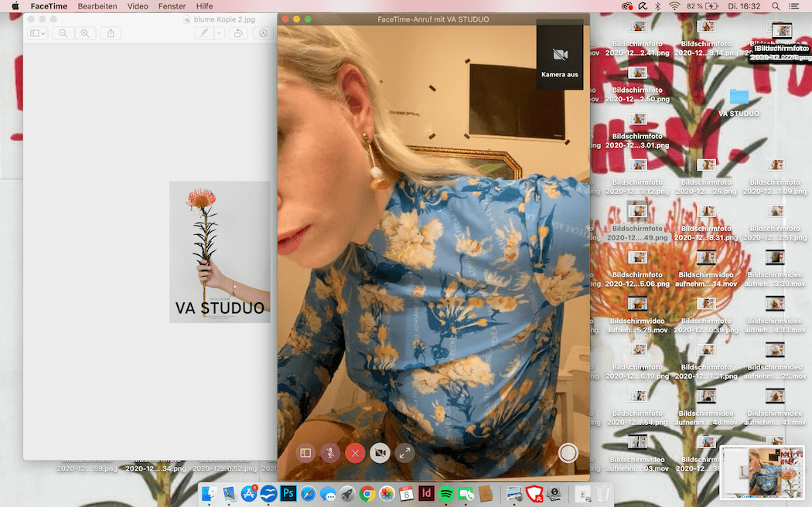Zoom out in the Preview toolbar

click(63, 33)
